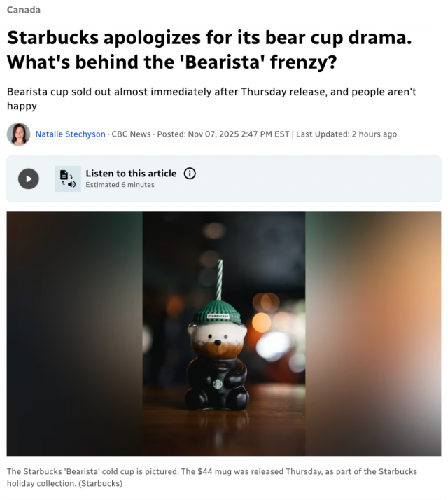Viewport: 448px width, 500px height.
Task: Play the article audio
Action: click(x=29, y=179)
